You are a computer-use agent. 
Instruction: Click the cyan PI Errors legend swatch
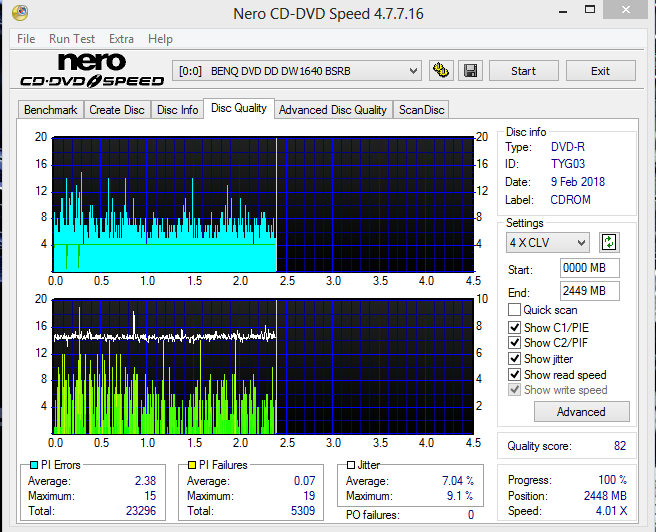34,465
